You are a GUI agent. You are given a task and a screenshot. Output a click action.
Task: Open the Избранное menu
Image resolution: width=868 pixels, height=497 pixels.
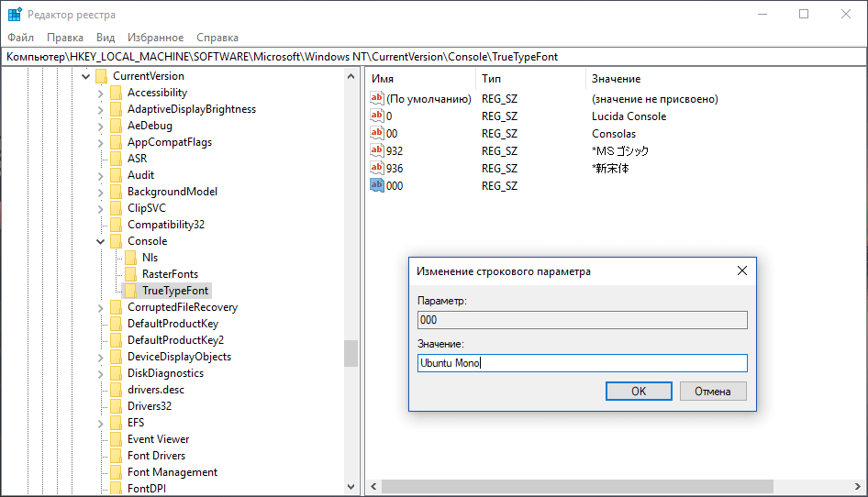156,38
